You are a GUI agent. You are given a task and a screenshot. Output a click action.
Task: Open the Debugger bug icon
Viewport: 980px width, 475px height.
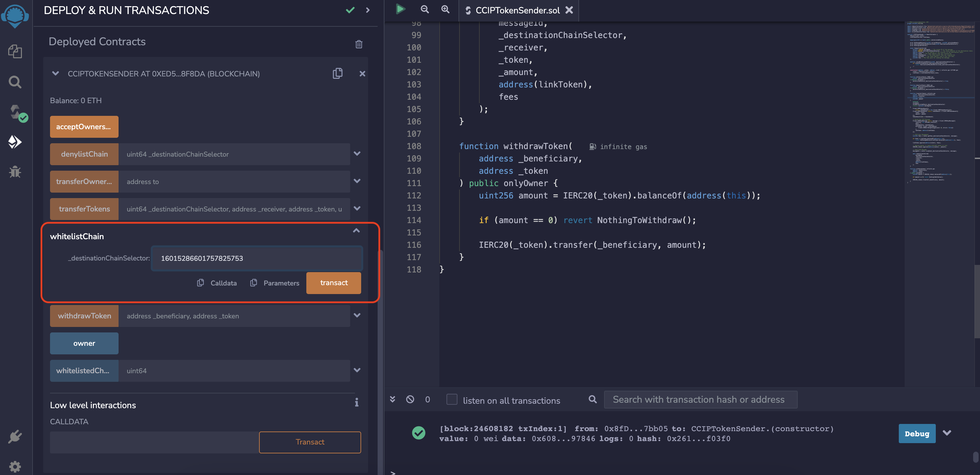coord(15,172)
